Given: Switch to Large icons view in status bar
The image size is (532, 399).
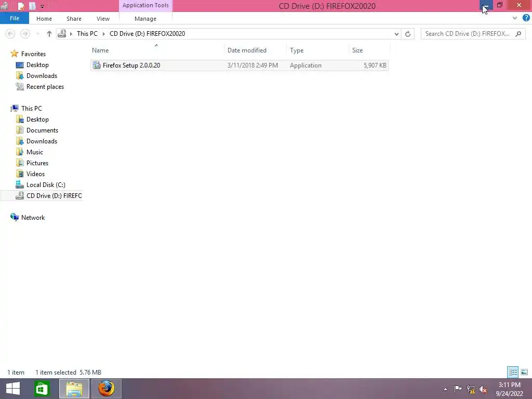Looking at the screenshot, I should 524,372.
